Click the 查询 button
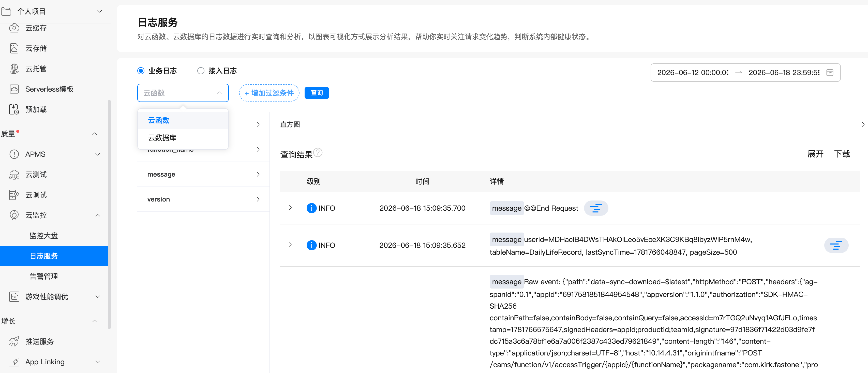Viewport: 868px width, 373px height. 316,93
